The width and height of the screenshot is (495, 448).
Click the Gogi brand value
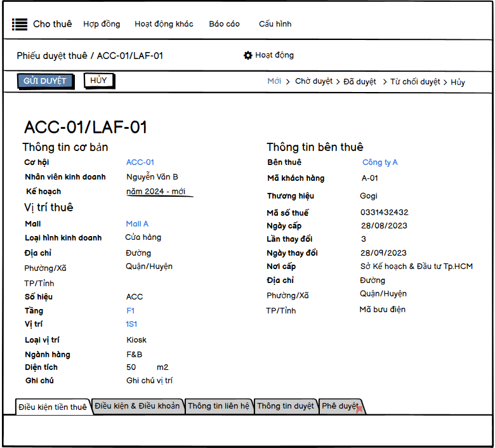[369, 196]
